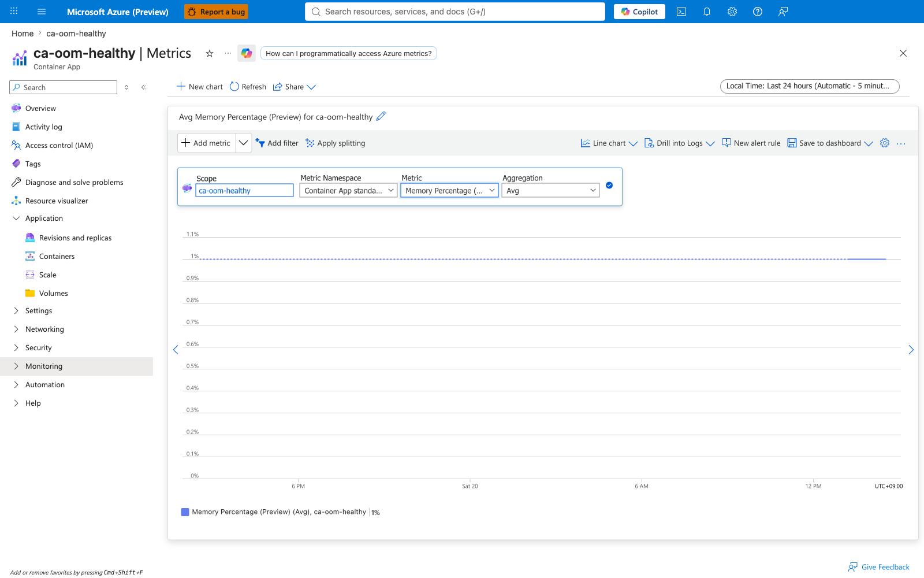Open the Memory Percentage metric dropdown
The width and height of the screenshot is (924, 578).
(449, 190)
